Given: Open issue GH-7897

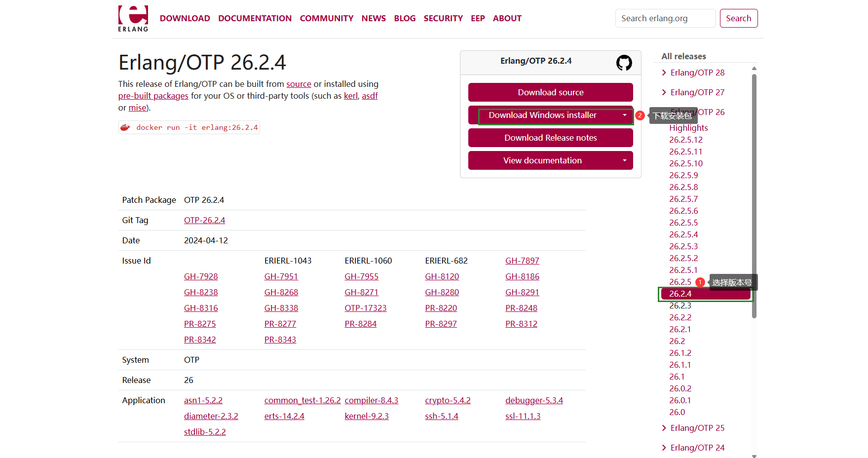Looking at the screenshot, I should tap(522, 261).
